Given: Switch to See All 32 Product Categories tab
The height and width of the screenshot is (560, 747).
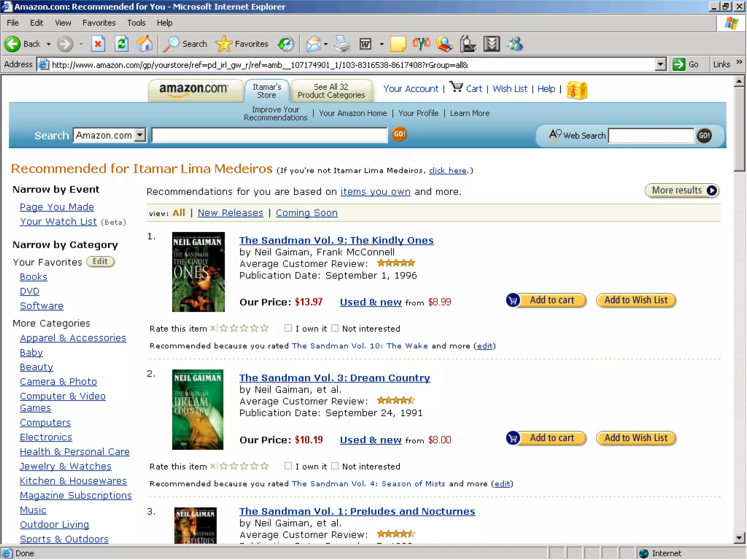Looking at the screenshot, I should click(331, 91).
